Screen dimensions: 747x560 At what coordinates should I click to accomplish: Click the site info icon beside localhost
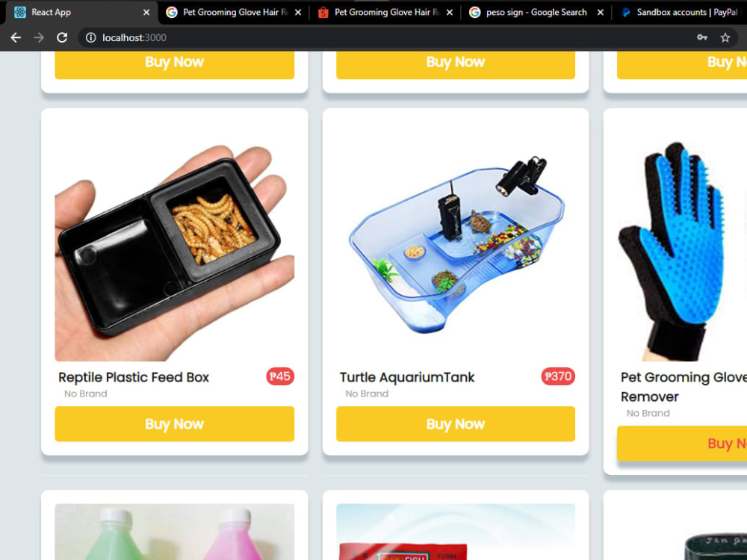(x=91, y=37)
